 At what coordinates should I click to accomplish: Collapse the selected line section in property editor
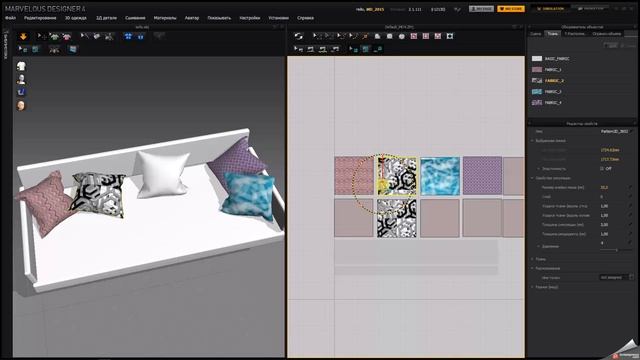532,140
